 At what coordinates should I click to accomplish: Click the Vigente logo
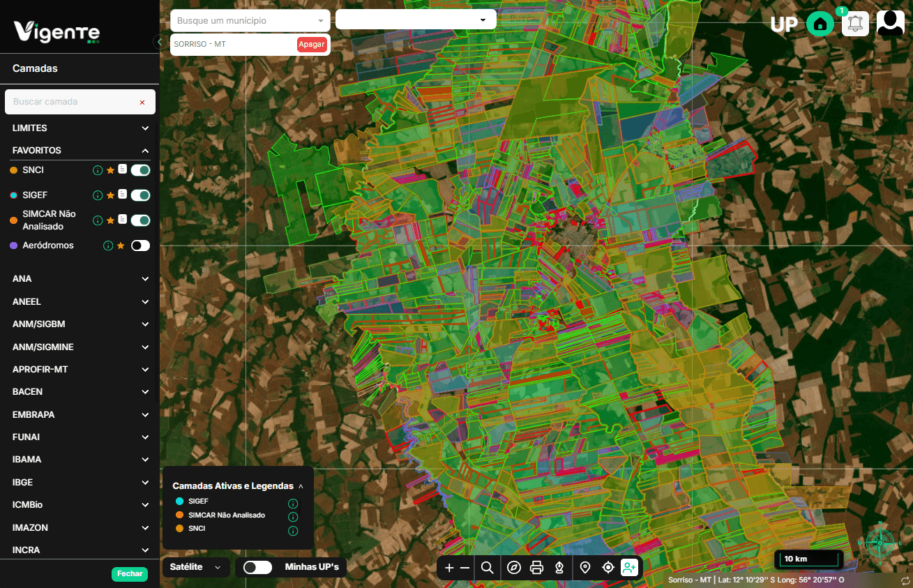pyautogui.click(x=56, y=31)
